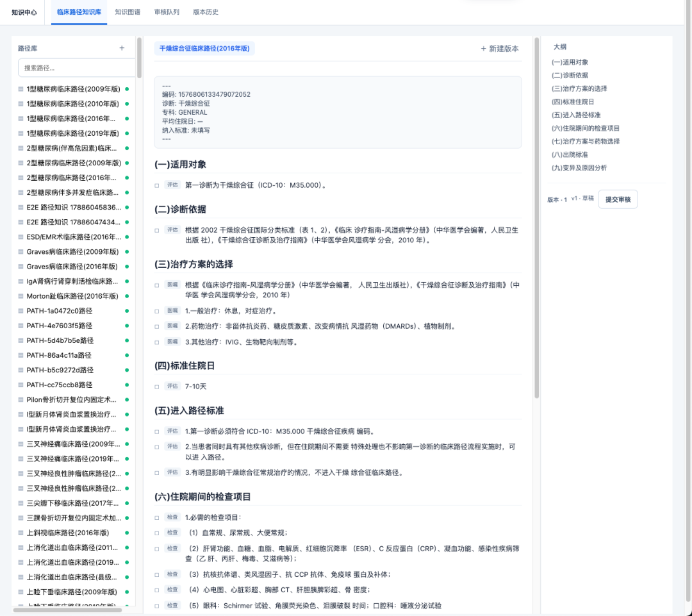
Task: Click the document icon before Graves病临床路径(2009年版)
Action: pos(21,252)
